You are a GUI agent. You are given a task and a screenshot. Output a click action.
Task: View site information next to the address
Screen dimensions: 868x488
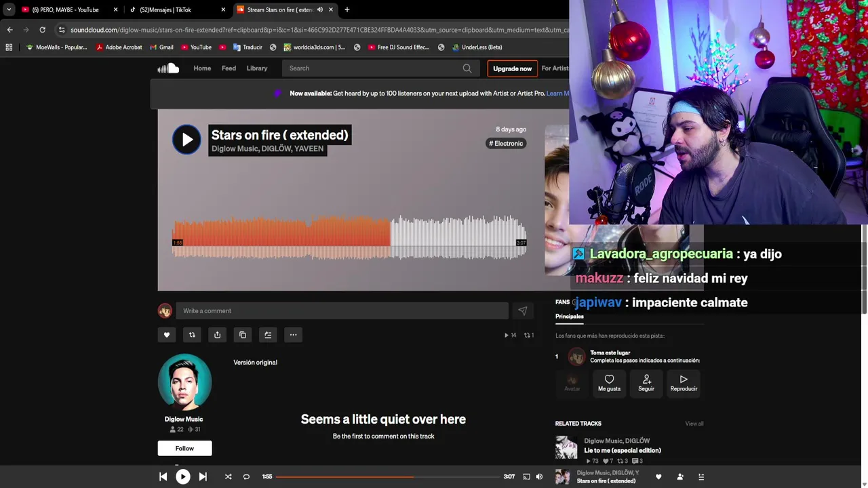pos(62,30)
